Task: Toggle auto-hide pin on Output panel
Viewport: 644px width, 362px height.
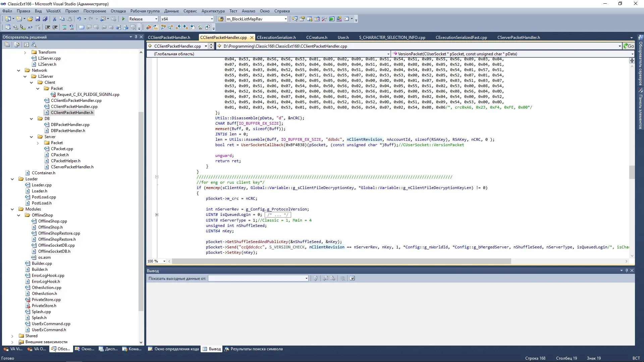Action: coord(627,270)
